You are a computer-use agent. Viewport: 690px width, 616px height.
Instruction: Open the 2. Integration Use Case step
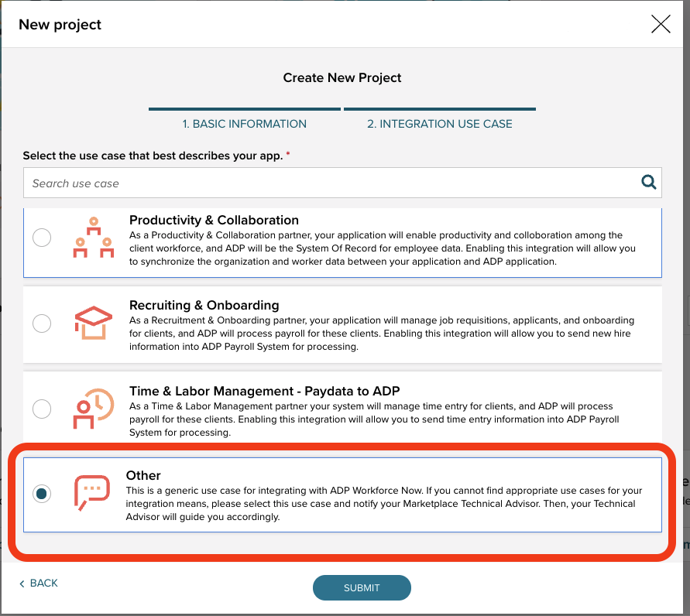(439, 124)
